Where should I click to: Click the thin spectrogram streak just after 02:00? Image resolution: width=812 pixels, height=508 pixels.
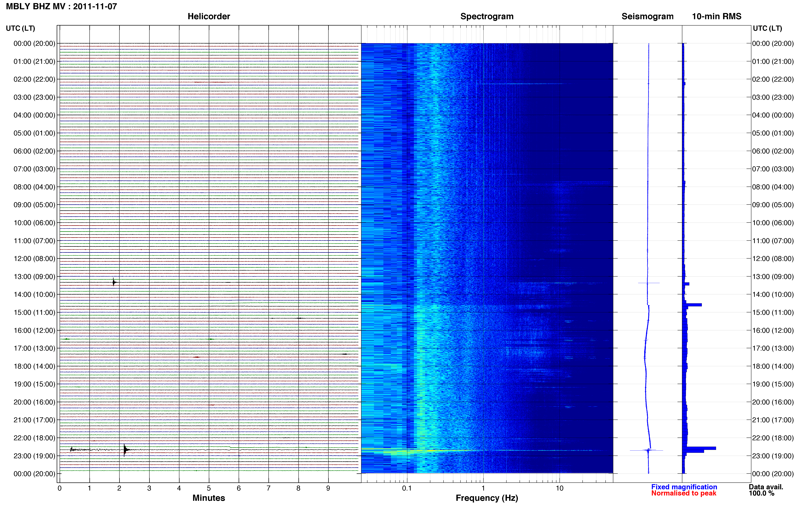pos(524,84)
